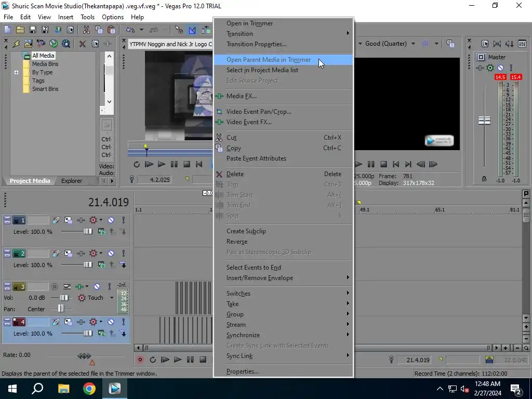Open Track Motion on track 1

coord(68,220)
